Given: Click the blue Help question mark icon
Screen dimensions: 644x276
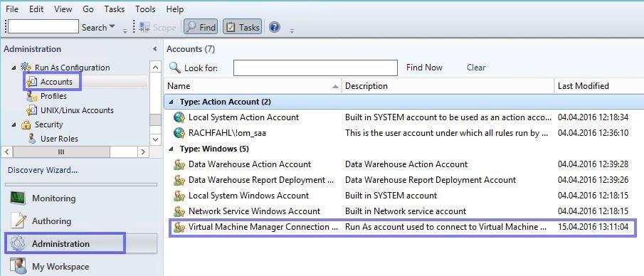Looking at the screenshot, I should (x=275, y=28).
